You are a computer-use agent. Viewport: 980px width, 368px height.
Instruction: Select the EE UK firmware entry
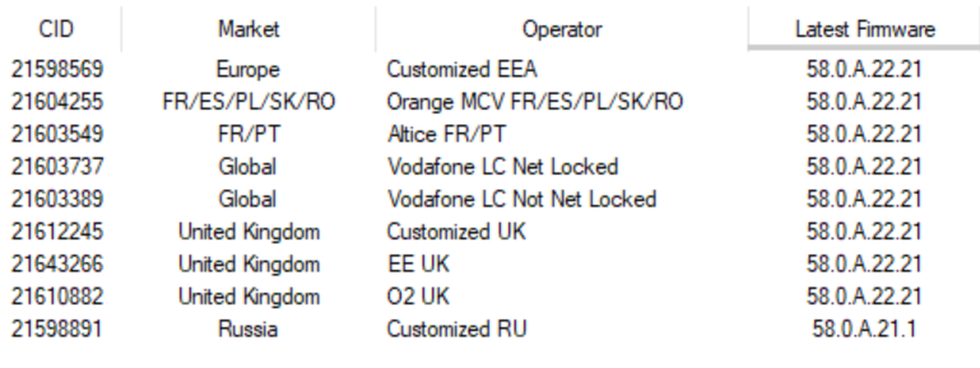click(864, 264)
